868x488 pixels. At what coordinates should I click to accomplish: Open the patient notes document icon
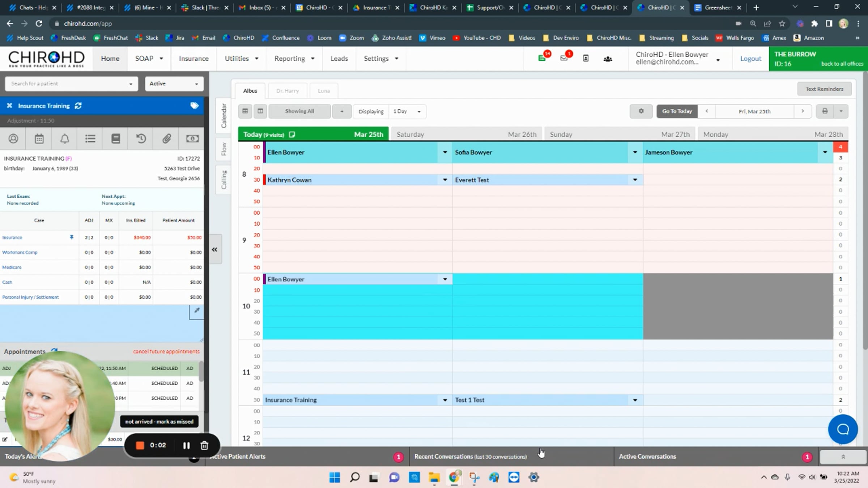(x=115, y=138)
